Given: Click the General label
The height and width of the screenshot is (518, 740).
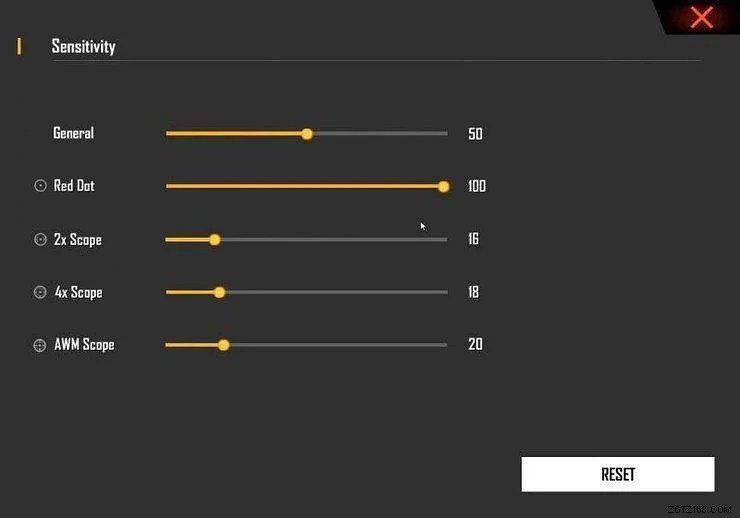Looking at the screenshot, I should [73, 133].
